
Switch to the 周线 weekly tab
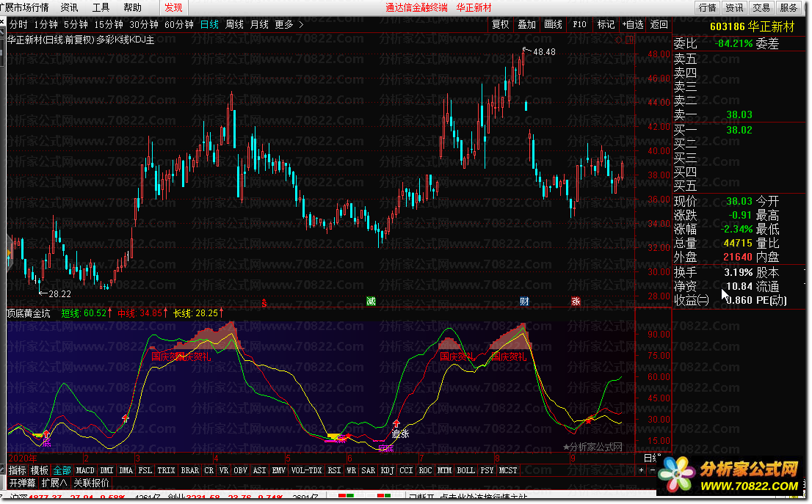pos(234,24)
